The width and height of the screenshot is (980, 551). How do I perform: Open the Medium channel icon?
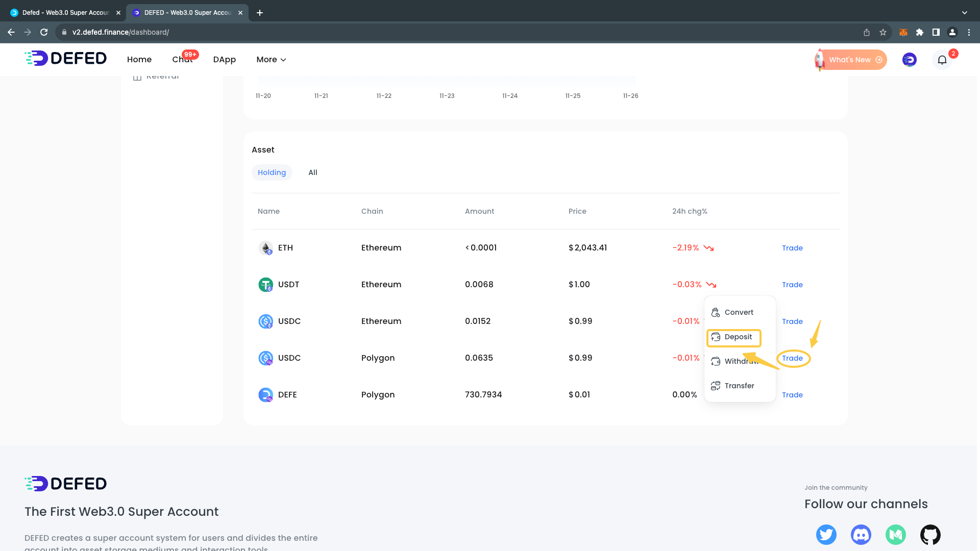pyautogui.click(x=895, y=535)
